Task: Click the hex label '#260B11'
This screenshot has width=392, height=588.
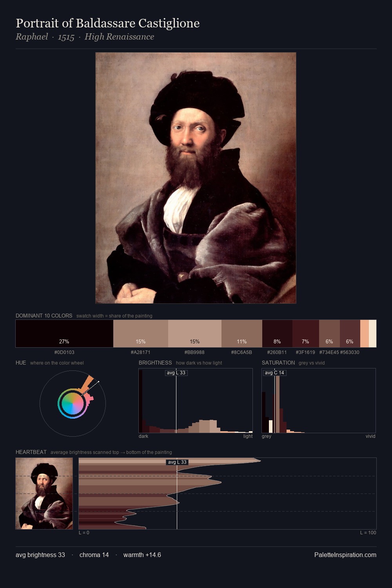Action: [277, 352]
